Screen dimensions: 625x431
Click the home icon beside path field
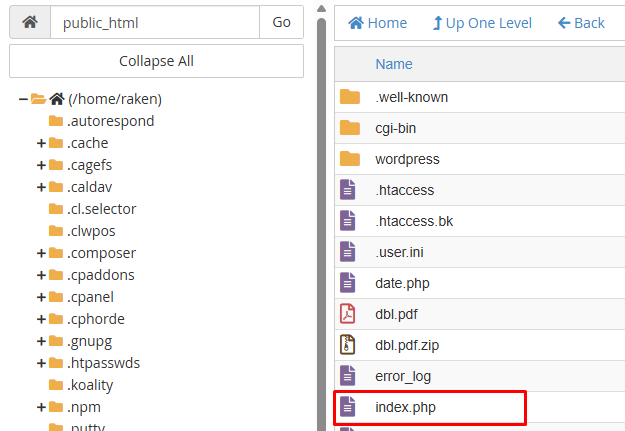(30, 22)
